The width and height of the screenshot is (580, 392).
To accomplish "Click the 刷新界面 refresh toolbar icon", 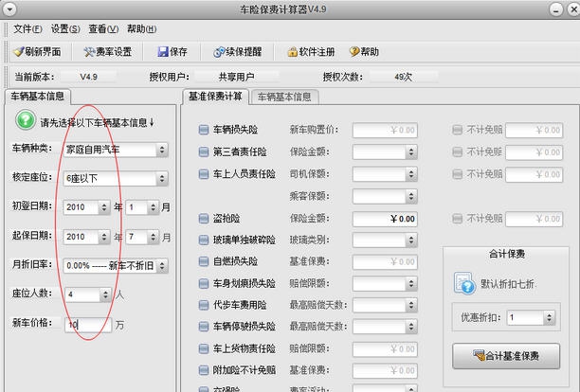I will 19,52.
